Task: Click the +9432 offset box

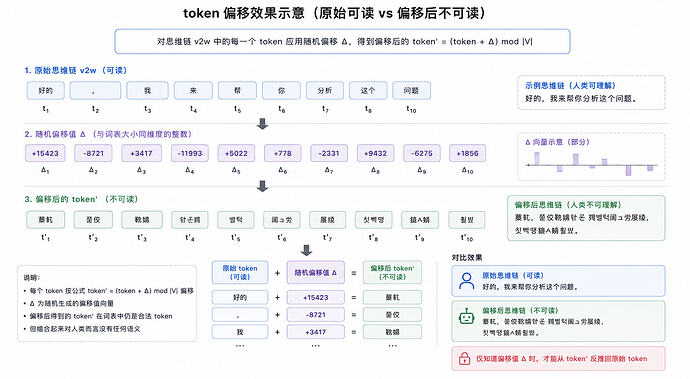Action: [375, 153]
